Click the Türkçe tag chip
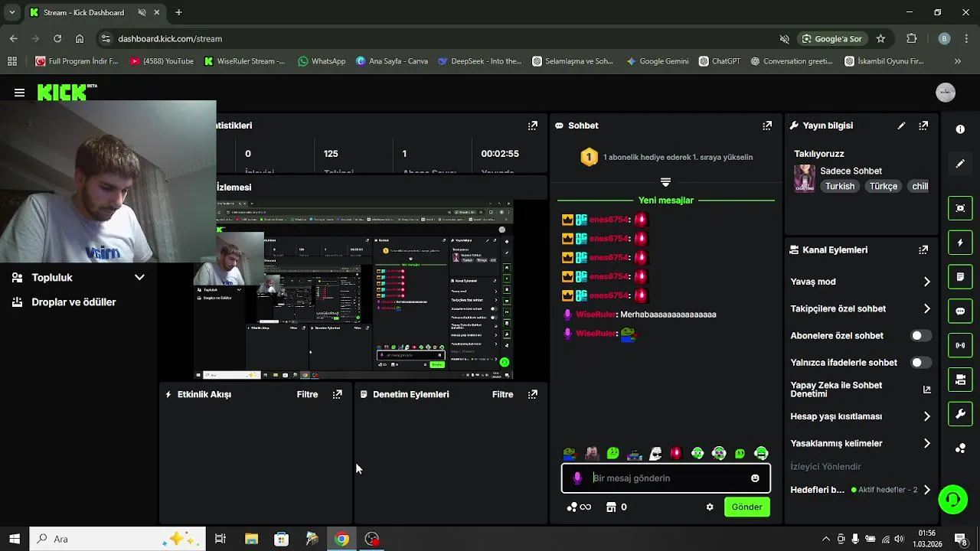This screenshot has height=551, width=980. click(x=883, y=186)
